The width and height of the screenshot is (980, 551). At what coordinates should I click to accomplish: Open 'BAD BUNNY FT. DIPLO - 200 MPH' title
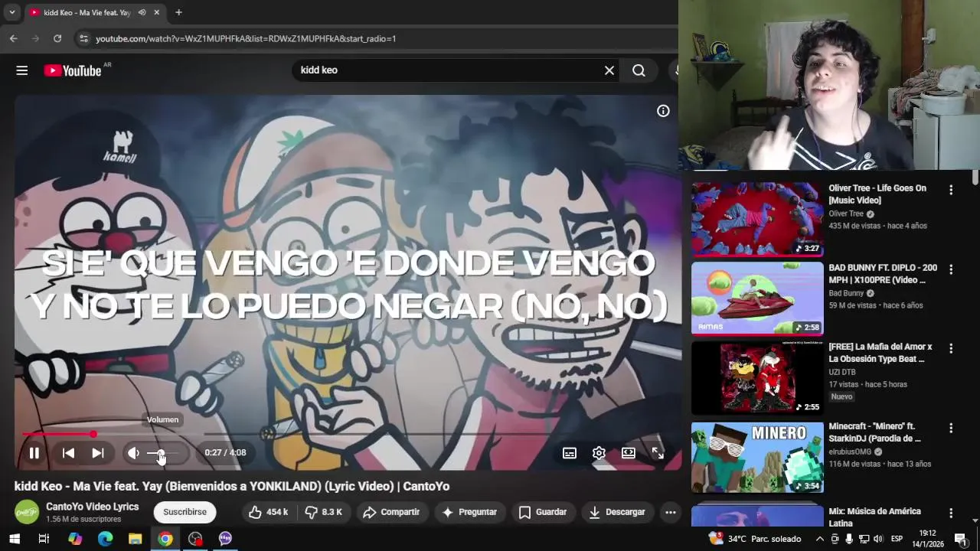pyautogui.click(x=883, y=274)
